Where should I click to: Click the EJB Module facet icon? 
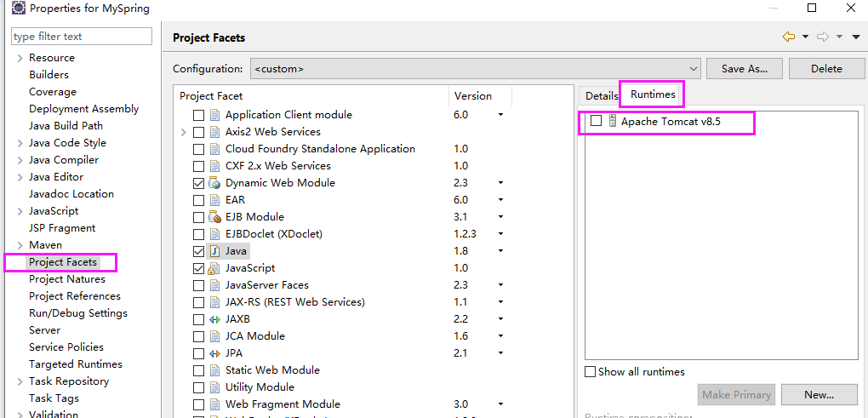pos(214,217)
